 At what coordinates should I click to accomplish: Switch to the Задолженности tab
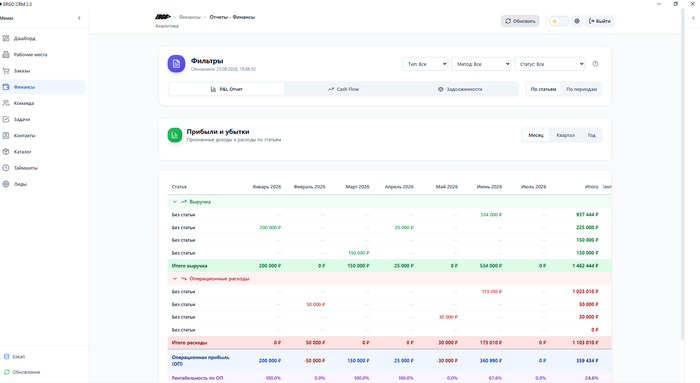pyautogui.click(x=460, y=89)
